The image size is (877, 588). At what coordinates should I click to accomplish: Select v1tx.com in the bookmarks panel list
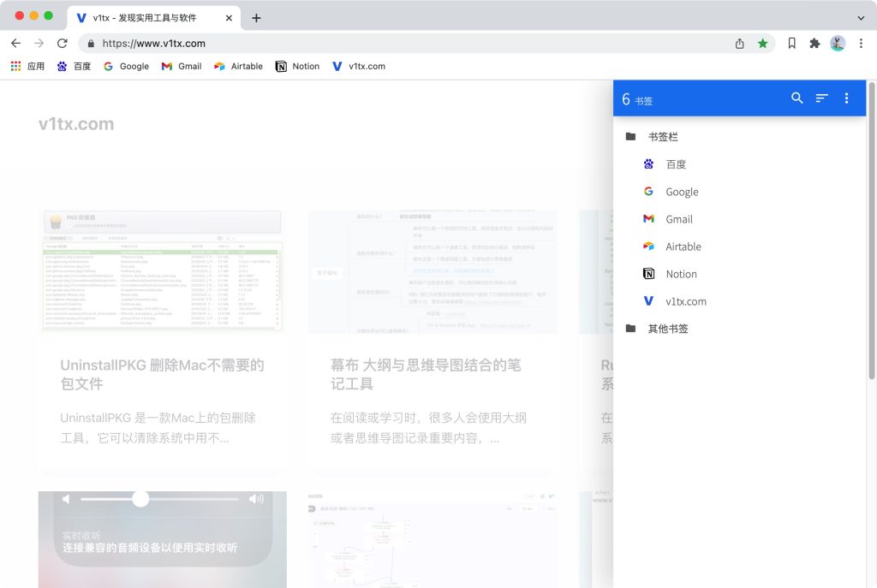[739, 301]
